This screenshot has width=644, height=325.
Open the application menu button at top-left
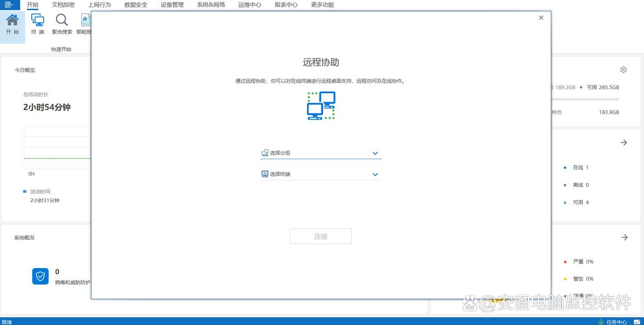point(9,5)
